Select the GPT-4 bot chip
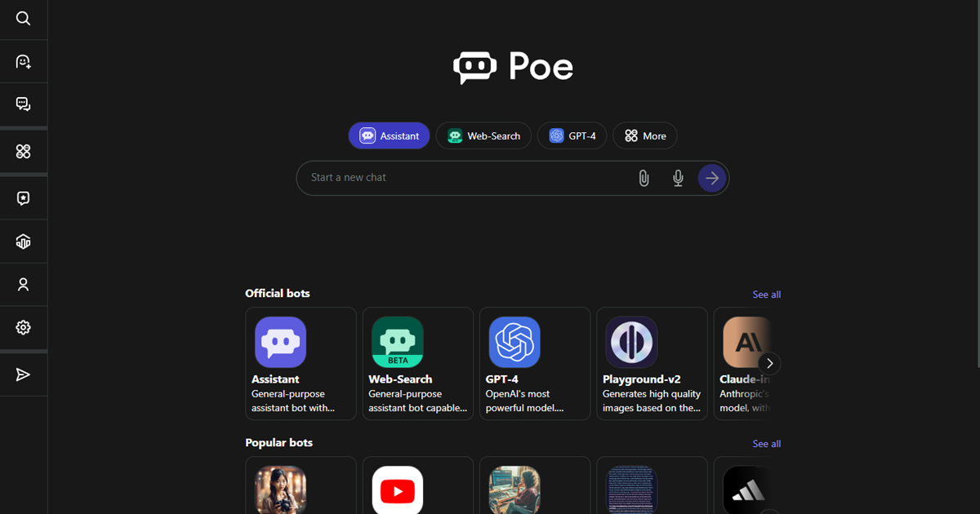The width and height of the screenshot is (980, 514). [572, 135]
